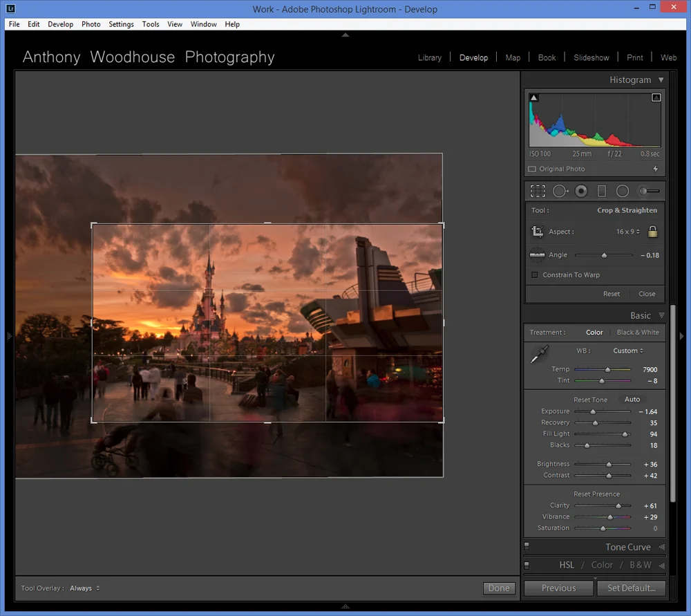This screenshot has width=691, height=616.
Task: Click the Exposure value -1.64 field
Action: click(x=648, y=411)
